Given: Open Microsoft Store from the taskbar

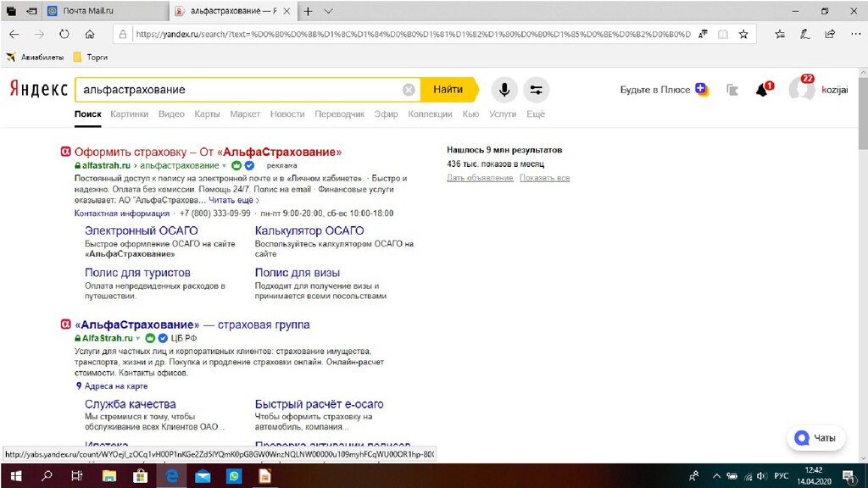Looking at the screenshot, I should [140, 476].
